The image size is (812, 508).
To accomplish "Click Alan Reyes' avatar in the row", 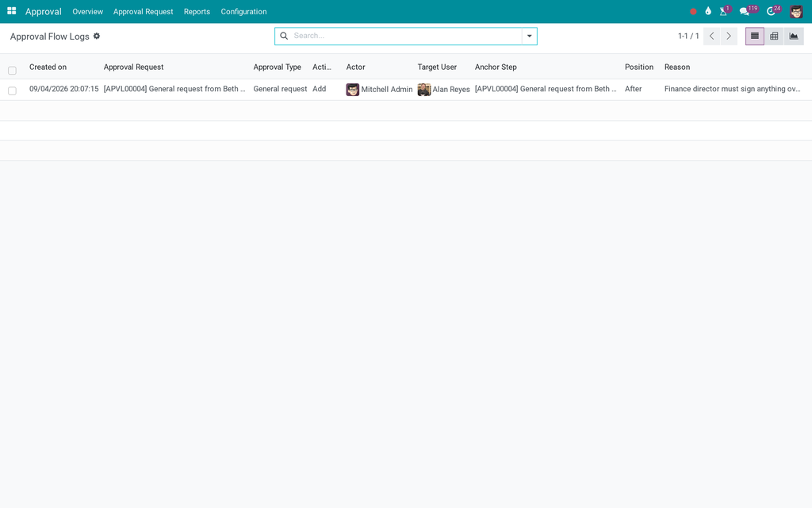I will coord(424,90).
